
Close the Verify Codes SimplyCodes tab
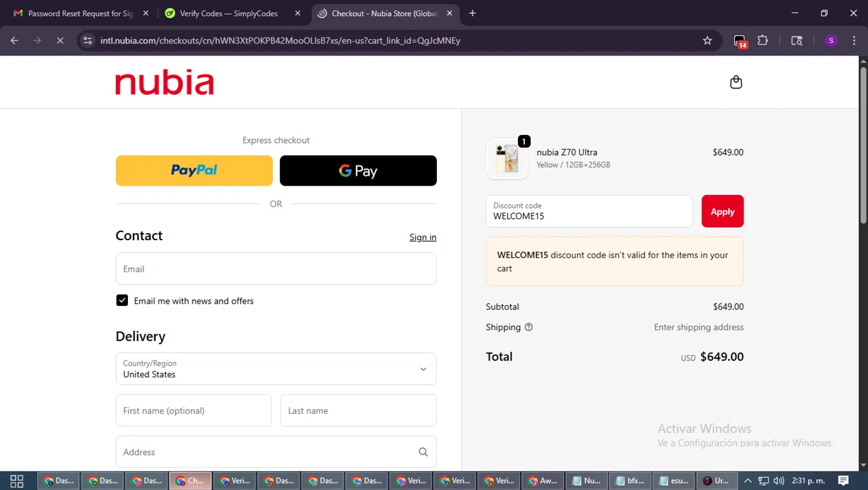297,13
